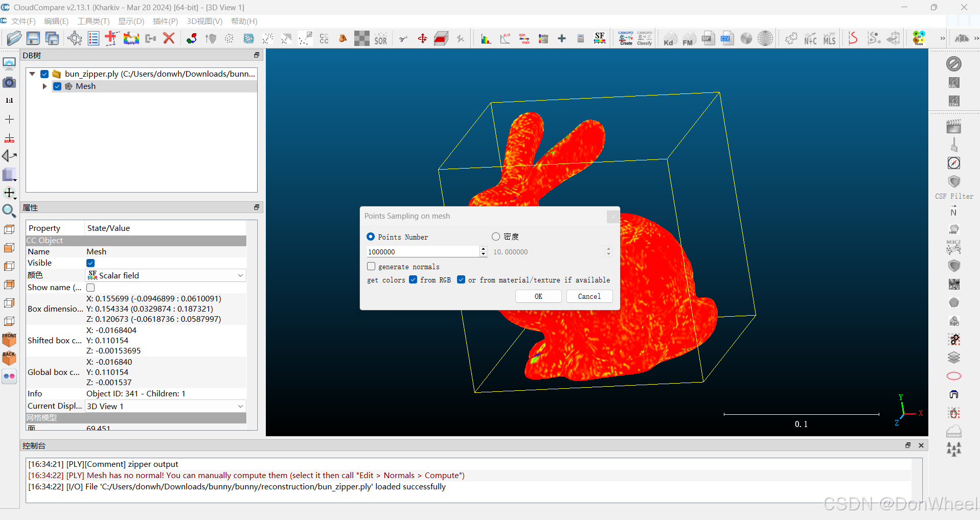
Task: Click the 'loaded successfully' console line
Action: point(237,487)
